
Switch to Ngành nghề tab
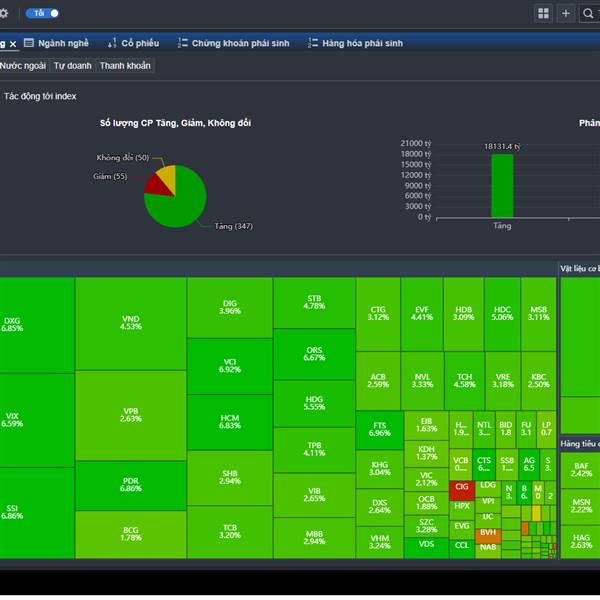pyautogui.click(x=56, y=43)
